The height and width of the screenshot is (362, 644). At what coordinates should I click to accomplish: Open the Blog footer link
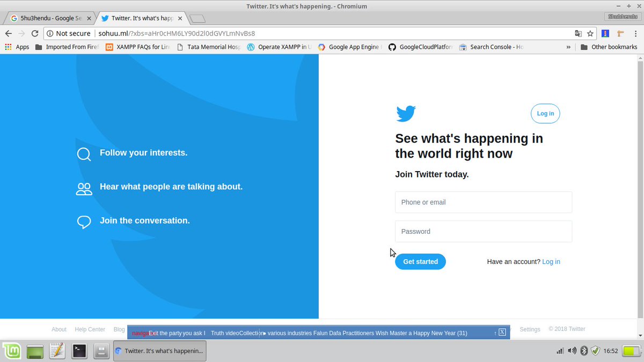coord(119,329)
